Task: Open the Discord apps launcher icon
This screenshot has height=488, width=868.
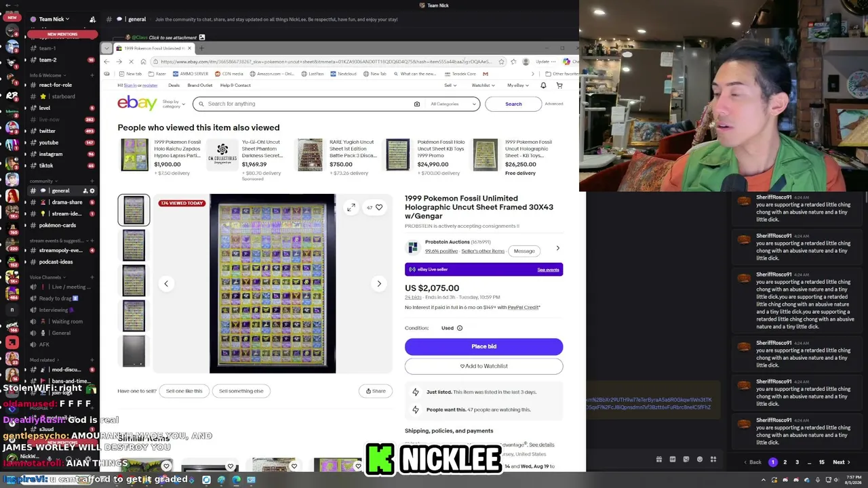Action: (x=713, y=460)
